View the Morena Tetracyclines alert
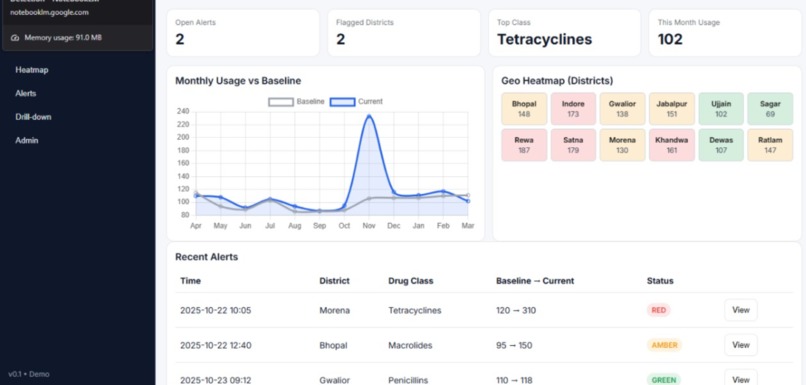The height and width of the screenshot is (385, 806). 741,310
